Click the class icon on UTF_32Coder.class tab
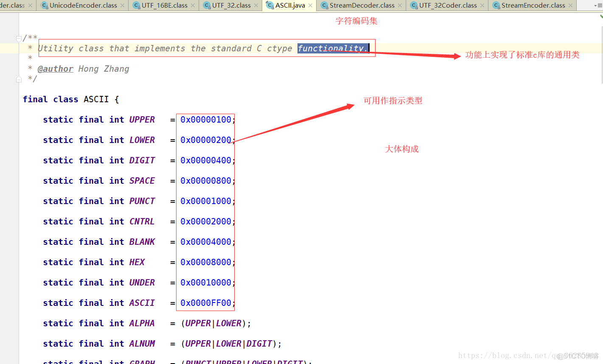The image size is (603, 364). click(x=414, y=6)
